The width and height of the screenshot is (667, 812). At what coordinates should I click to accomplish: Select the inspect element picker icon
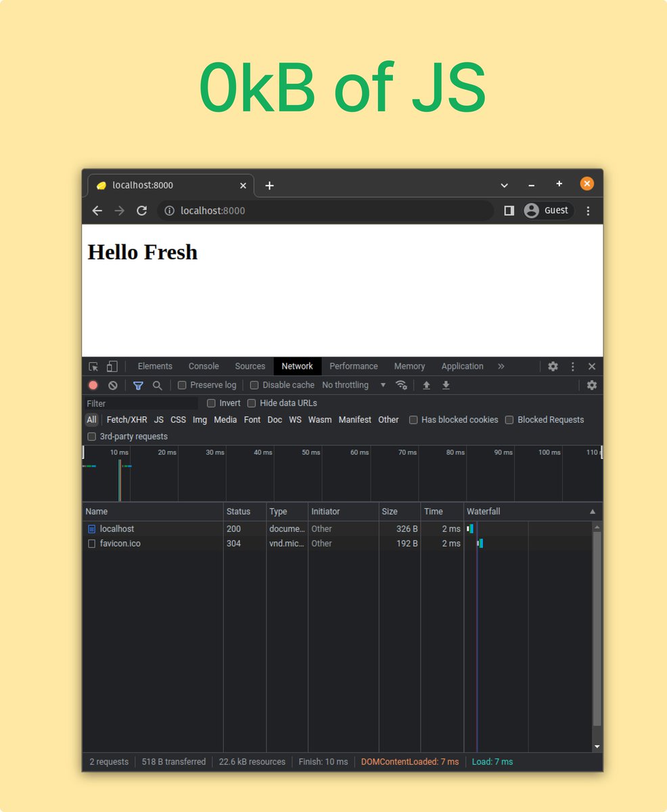pos(93,366)
